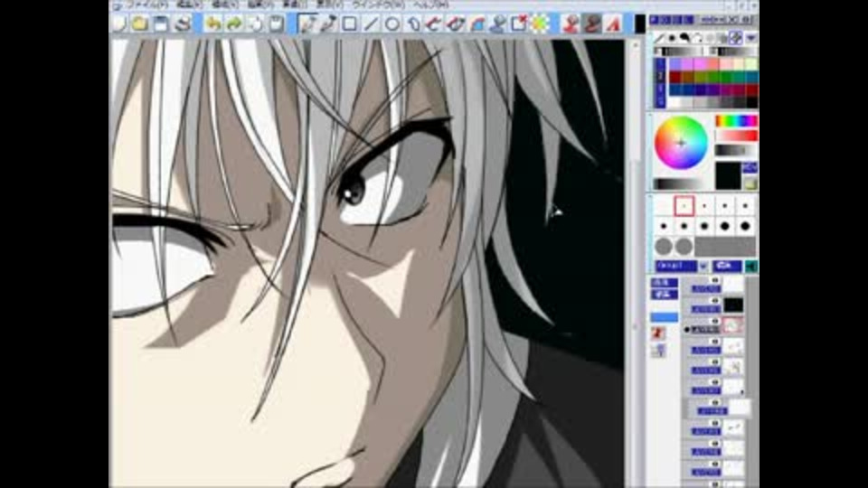Click the red saturation gradient bar
Viewport: 868px width, 488px height.
click(736, 136)
